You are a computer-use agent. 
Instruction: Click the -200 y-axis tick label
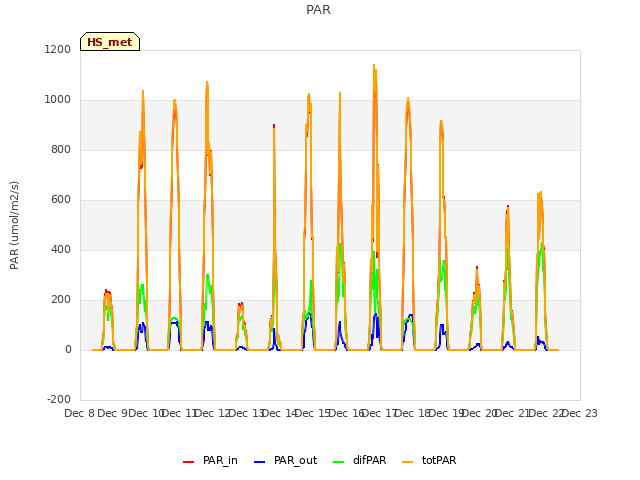tap(59, 399)
